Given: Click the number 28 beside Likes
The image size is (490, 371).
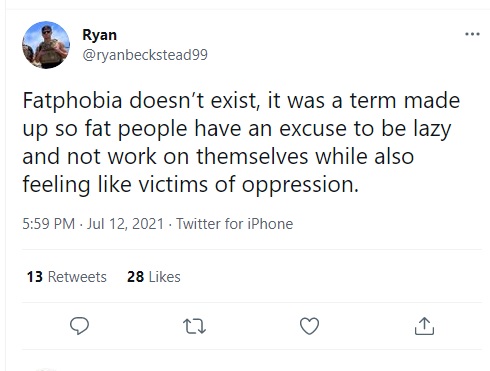Looking at the screenshot, I should pyautogui.click(x=135, y=277).
